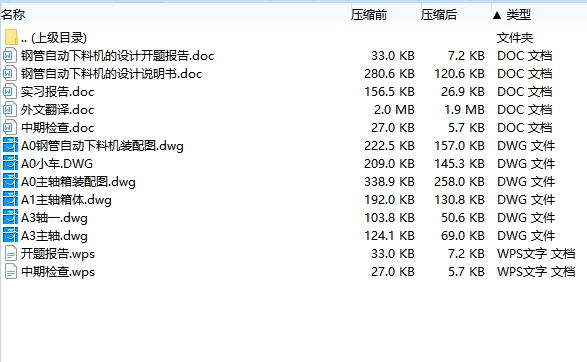The width and height of the screenshot is (587, 362).
Task: Click DWG 文件 type in A0小车.DWG row
Action: tap(526, 164)
